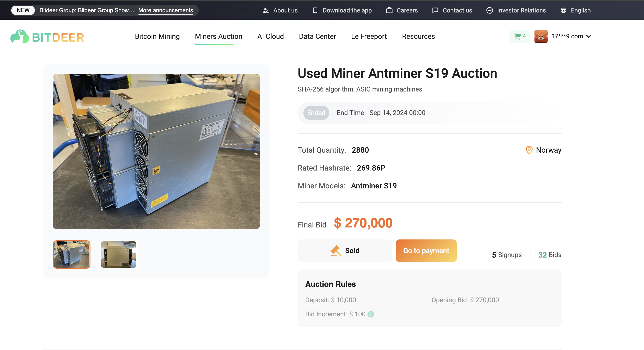Image resolution: width=644 pixels, height=350 pixels.
Task: Click the Norway location pin icon
Action: click(529, 150)
